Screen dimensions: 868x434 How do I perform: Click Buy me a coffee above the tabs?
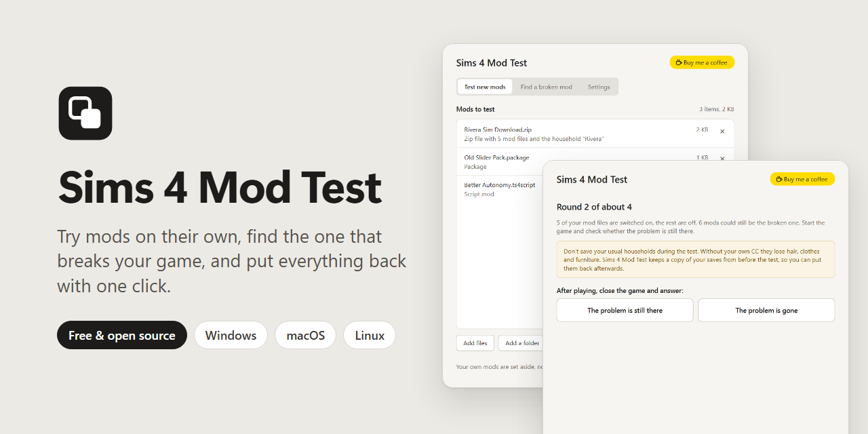tap(702, 62)
